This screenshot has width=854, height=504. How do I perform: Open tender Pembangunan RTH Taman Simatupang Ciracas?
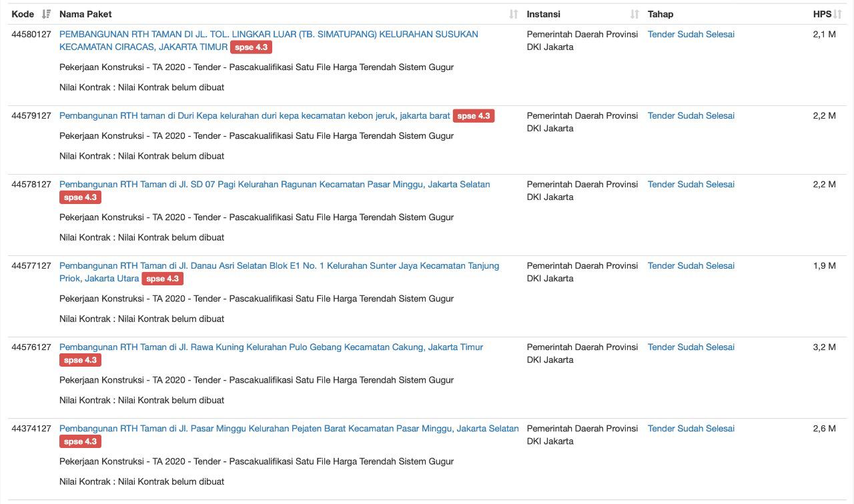click(x=268, y=34)
